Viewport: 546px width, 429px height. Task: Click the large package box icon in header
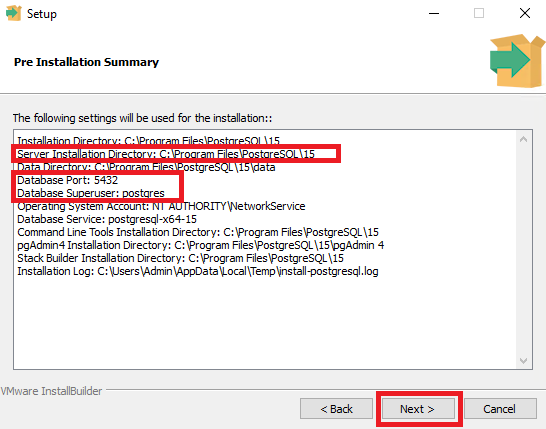pyautogui.click(x=517, y=61)
